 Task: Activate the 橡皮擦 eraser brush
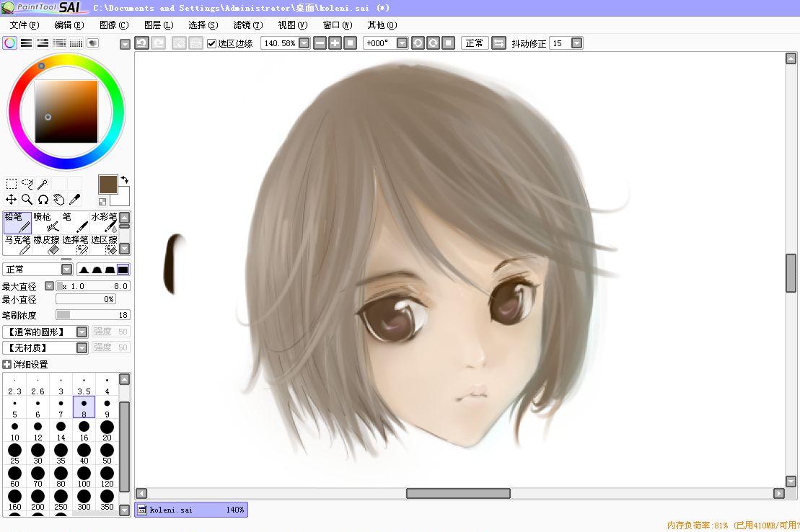point(47,244)
